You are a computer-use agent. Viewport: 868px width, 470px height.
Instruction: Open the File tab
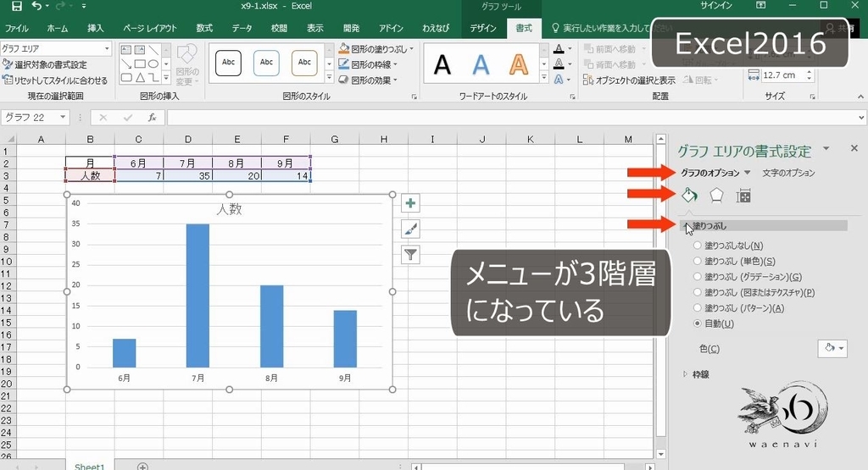[17, 28]
